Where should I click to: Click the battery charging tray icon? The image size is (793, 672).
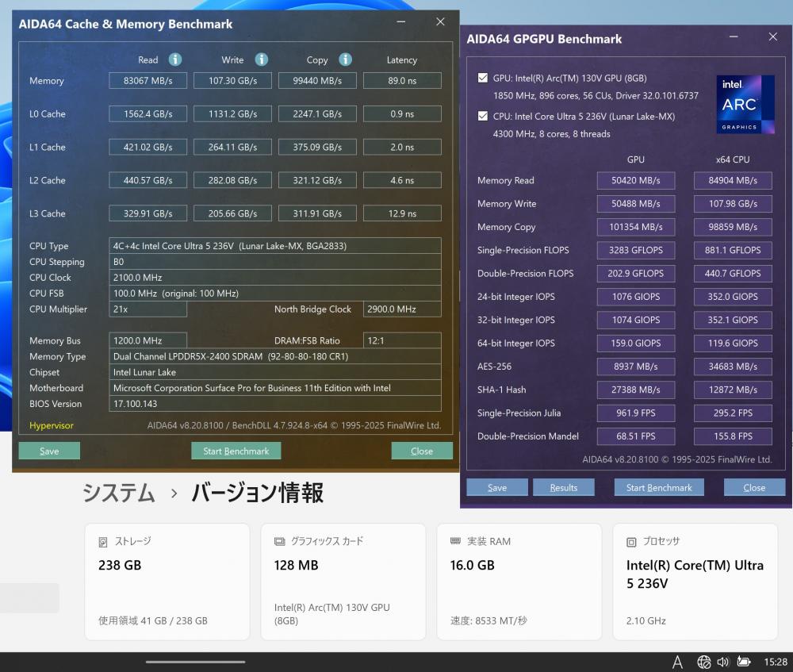pos(743,662)
